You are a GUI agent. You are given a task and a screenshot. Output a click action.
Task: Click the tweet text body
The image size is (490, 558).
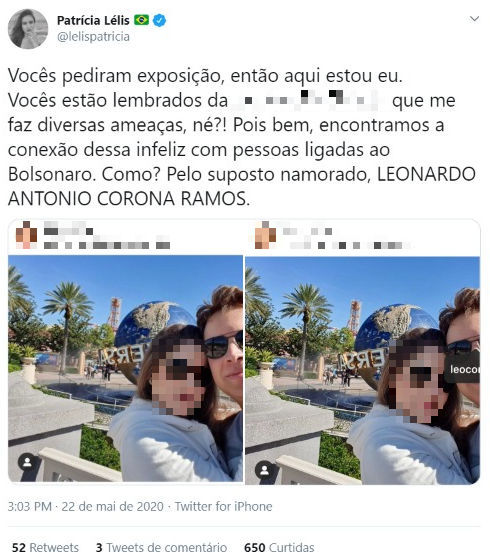(242, 137)
